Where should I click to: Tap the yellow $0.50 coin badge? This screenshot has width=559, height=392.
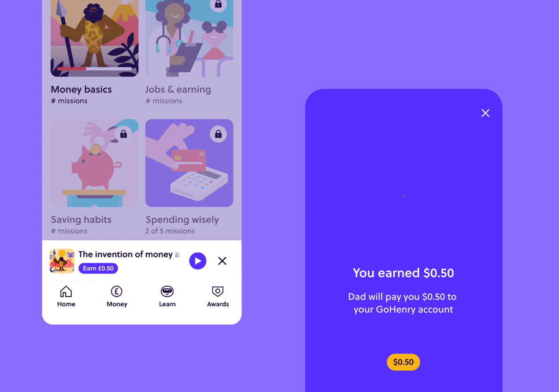click(x=403, y=362)
